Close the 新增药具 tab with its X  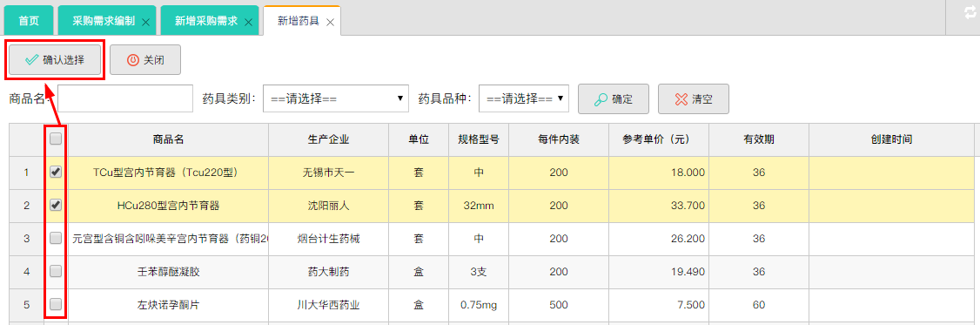click(x=330, y=22)
